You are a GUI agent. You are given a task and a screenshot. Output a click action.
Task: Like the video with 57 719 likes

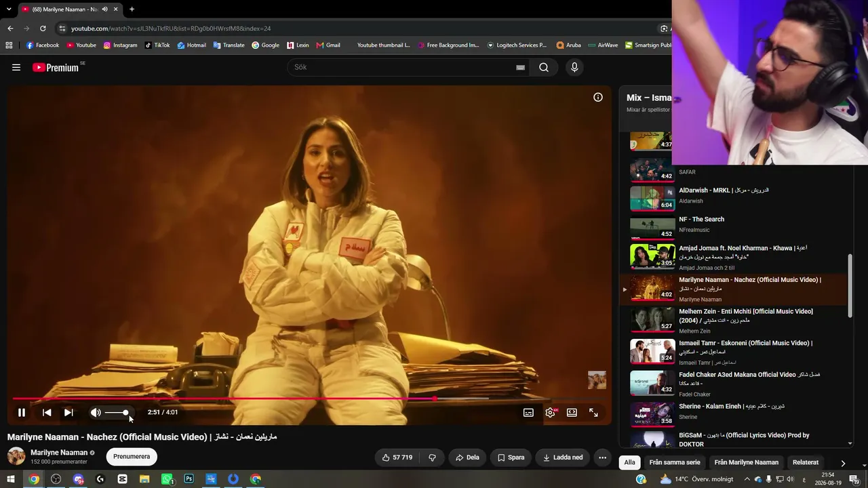pyautogui.click(x=397, y=457)
